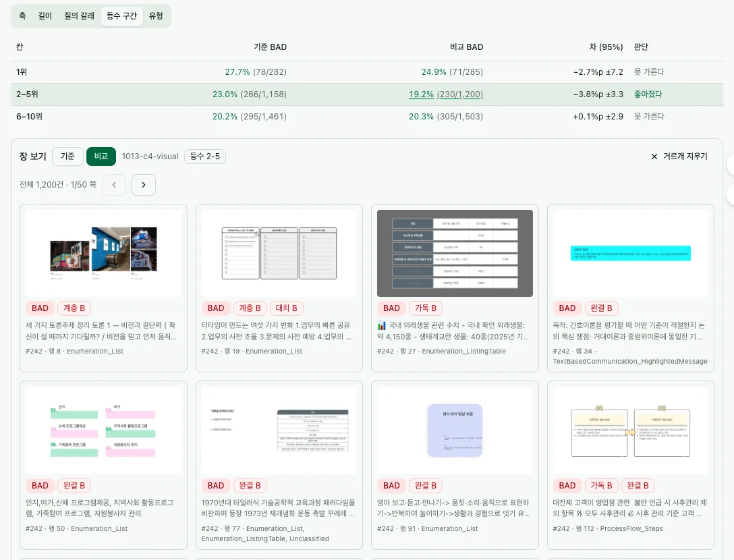Open the two-step process thumbnail of 행 112
Screen dimensions: 734x560
(631, 430)
